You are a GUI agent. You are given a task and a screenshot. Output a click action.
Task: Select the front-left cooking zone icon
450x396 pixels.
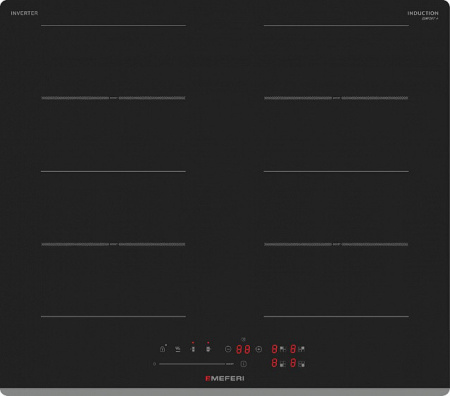pyautogui.click(x=283, y=364)
